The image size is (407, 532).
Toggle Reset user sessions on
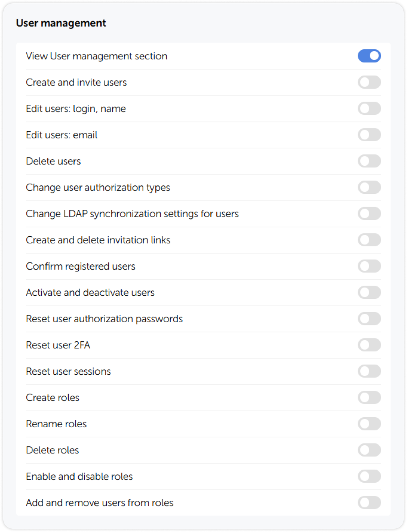tap(369, 371)
